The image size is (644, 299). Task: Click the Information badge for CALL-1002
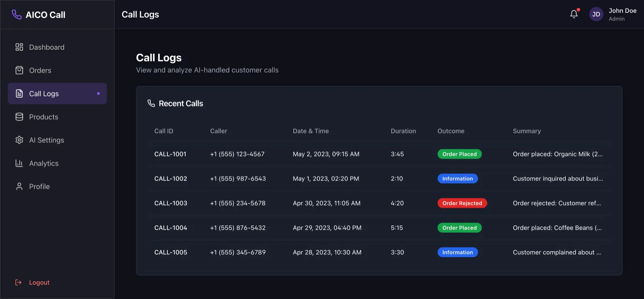(458, 179)
